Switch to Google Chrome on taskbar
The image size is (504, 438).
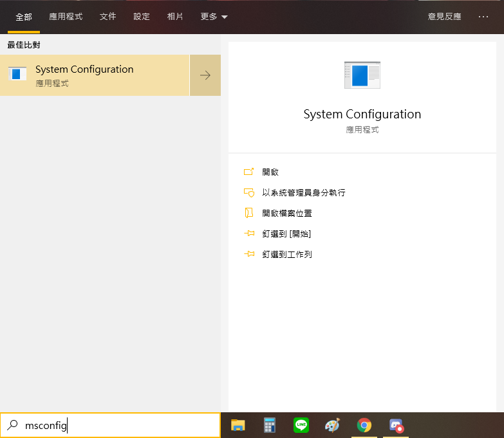point(364,425)
